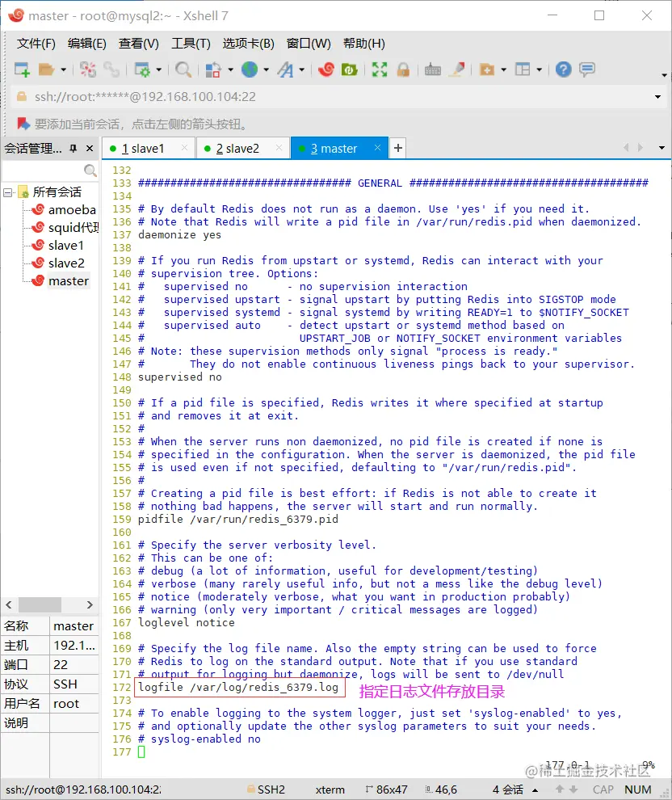Open the 查看(V) menu

point(139,44)
